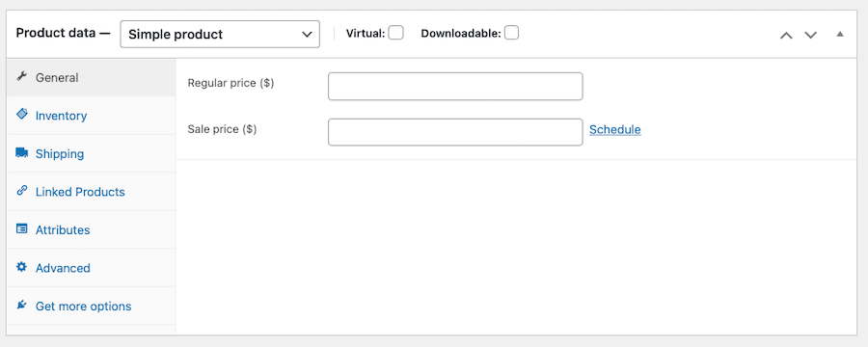Open Get more options tab
This screenshot has height=347, width=868.
[x=92, y=307]
